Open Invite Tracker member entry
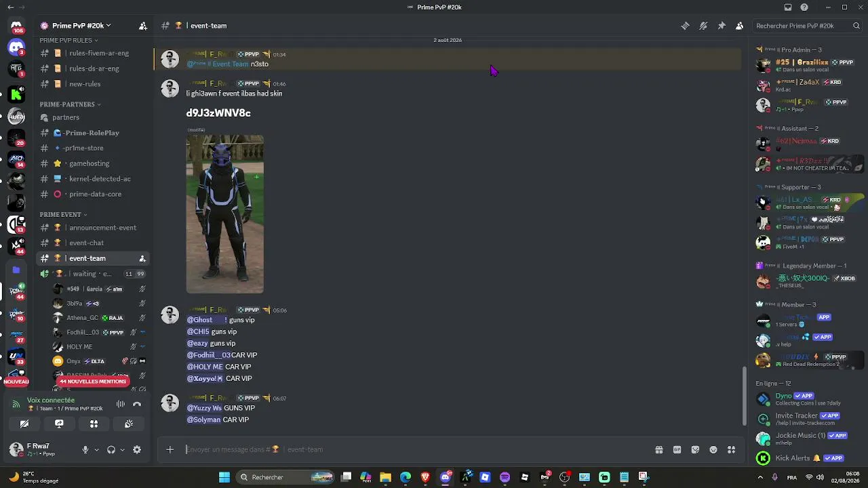This screenshot has width=868, height=488. point(807,419)
